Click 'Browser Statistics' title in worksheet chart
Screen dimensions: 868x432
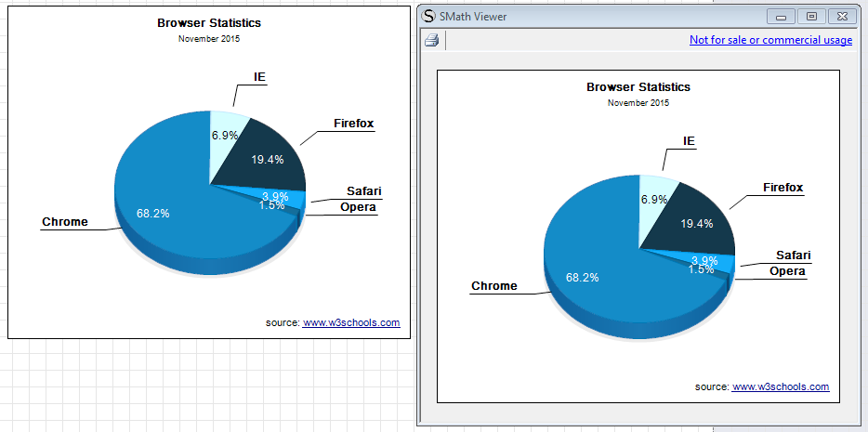pyautogui.click(x=209, y=23)
